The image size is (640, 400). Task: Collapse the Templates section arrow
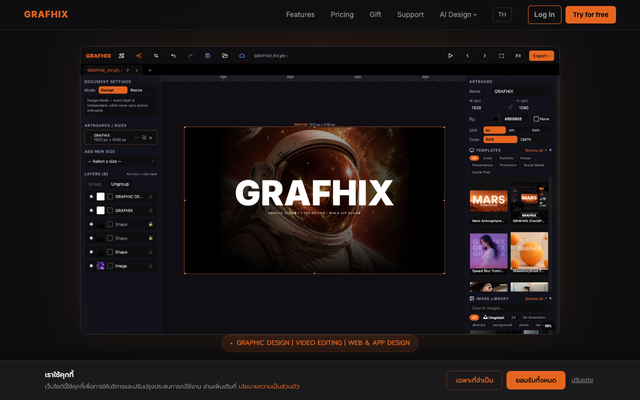(550, 150)
